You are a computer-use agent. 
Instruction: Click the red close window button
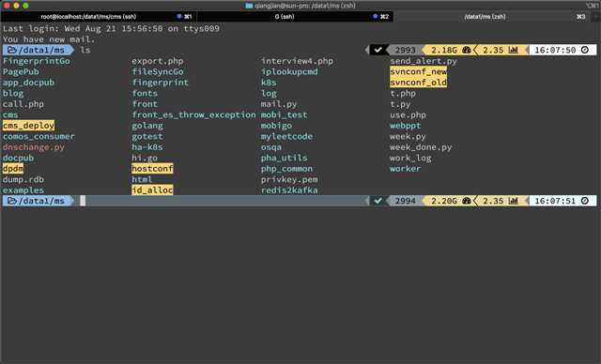pyautogui.click(x=7, y=6)
